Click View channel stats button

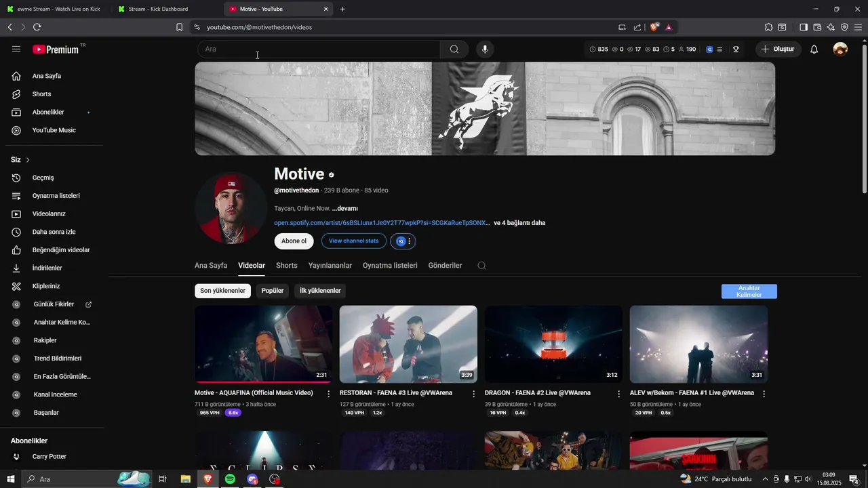pos(354,241)
